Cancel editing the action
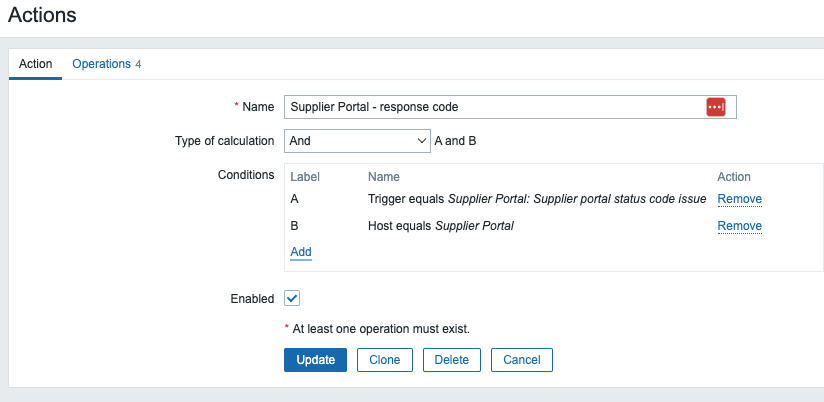The width and height of the screenshot is (824, 402). point(521,360)
